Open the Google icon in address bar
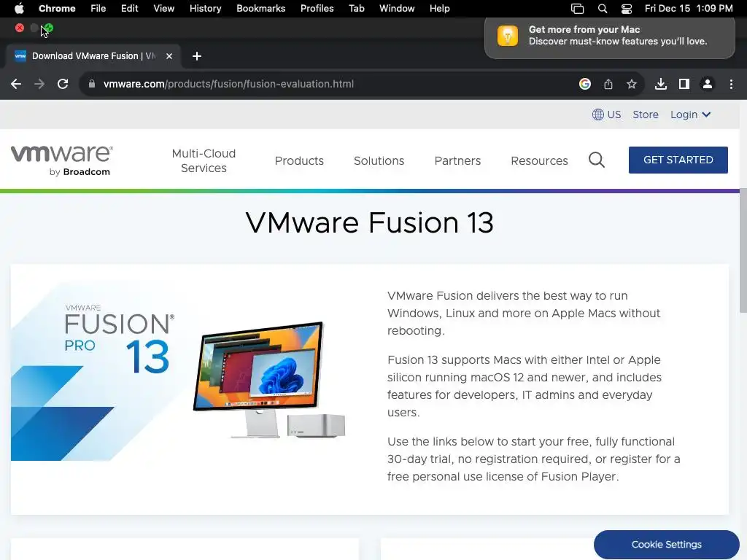The width and height of the screenshot is (747, 560). 584,84
